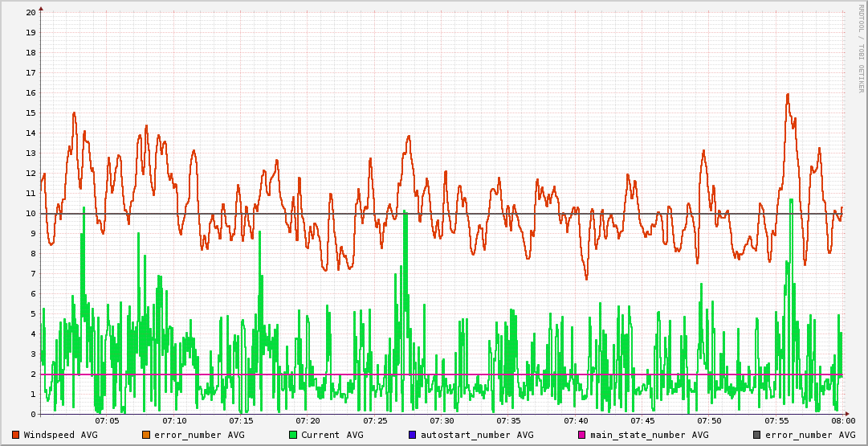Viewport: 868px width, 446px height.
Task: Click the green Current AVG legend swatch
Action: tap(293, 435)
